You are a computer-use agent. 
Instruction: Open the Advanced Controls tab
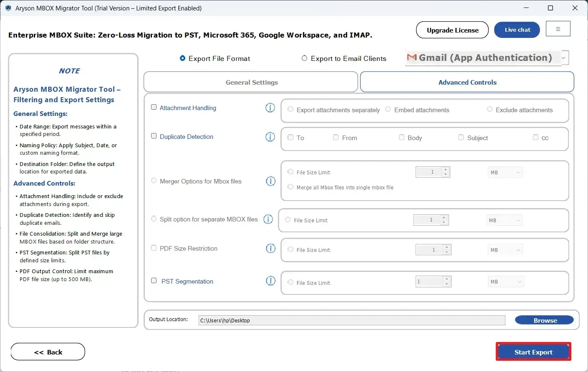click(467, 82)
